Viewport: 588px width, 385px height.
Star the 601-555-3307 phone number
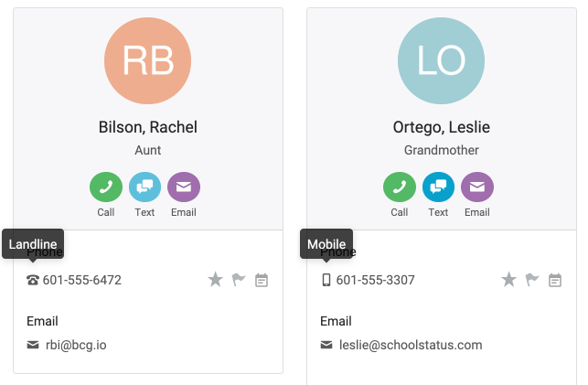click(509, 280)
